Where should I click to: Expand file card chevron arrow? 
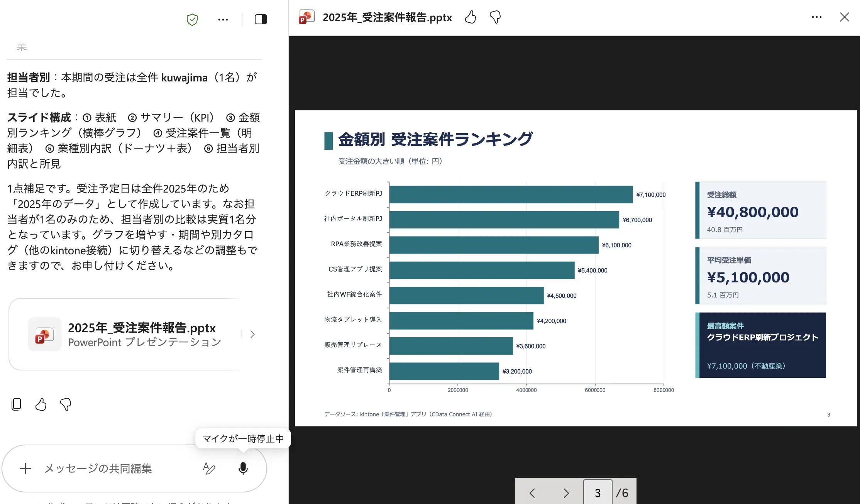click(252, 334)
